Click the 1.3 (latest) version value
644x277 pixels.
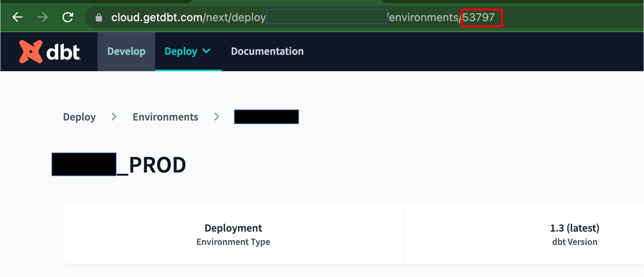pyautogui.click(x=574, y=228)
